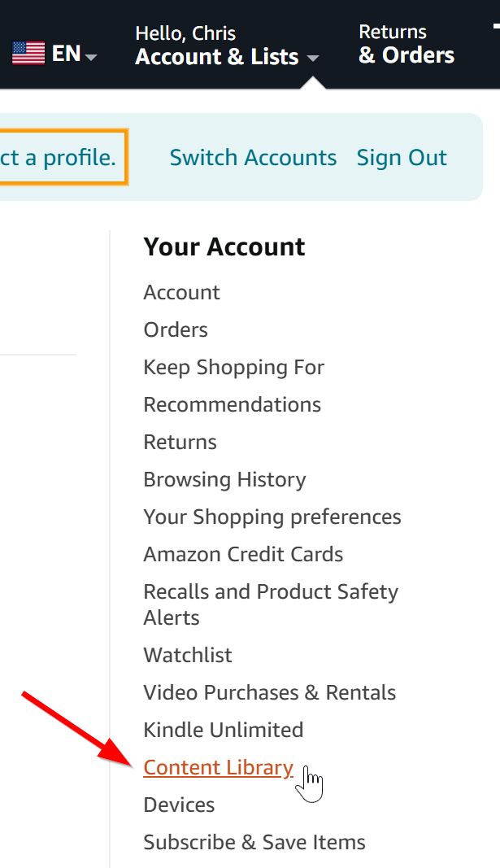Open Video Purchases & Rentals
Image resolution: width=500 pixels, height=868 pixels.
269,692
